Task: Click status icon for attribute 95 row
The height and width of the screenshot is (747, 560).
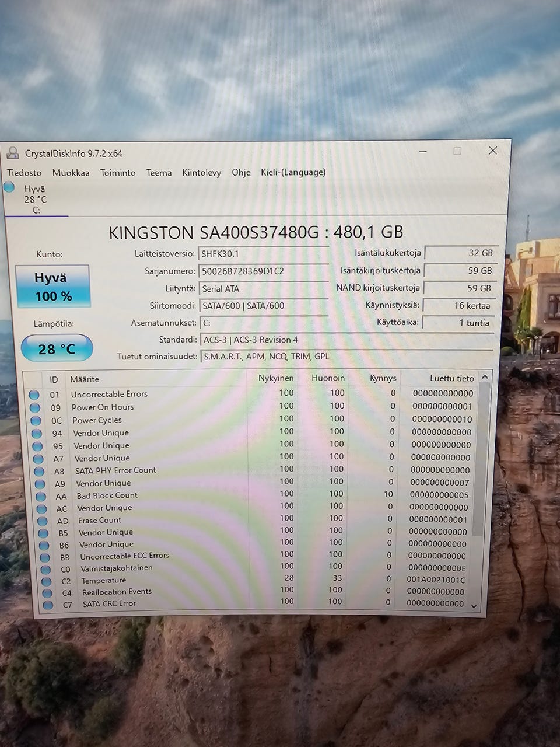Action: coord(38,446)
